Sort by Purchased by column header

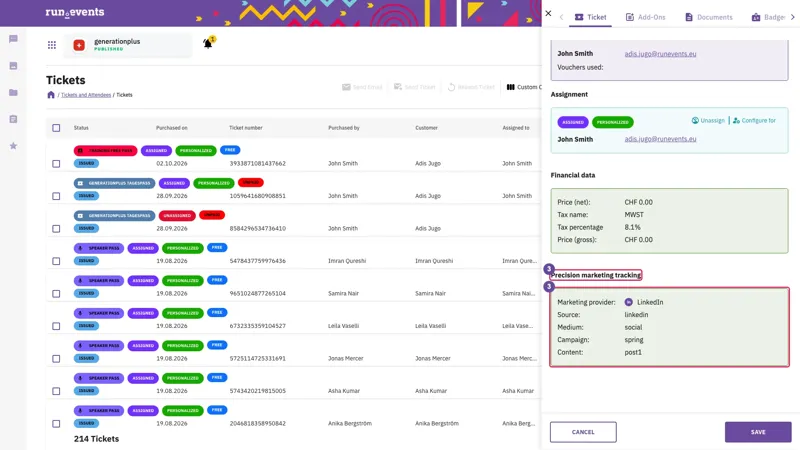pos(344,128)
